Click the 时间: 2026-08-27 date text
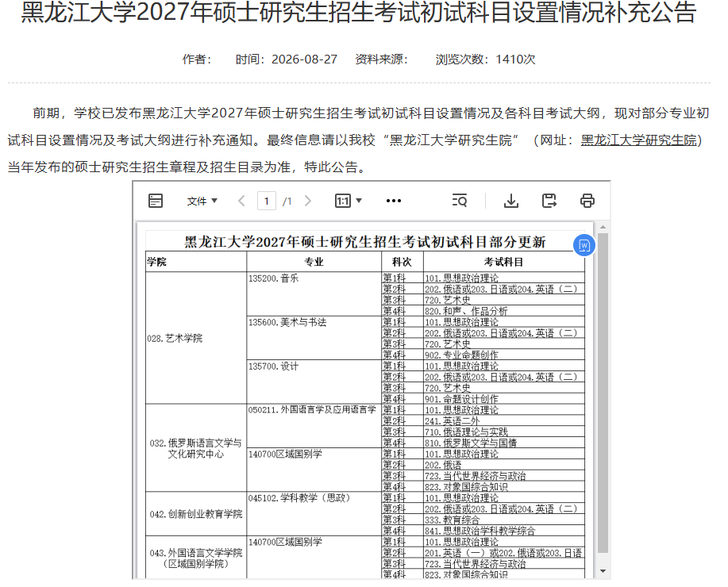This screenshot has width=728, height=587. tap(286, 59)
